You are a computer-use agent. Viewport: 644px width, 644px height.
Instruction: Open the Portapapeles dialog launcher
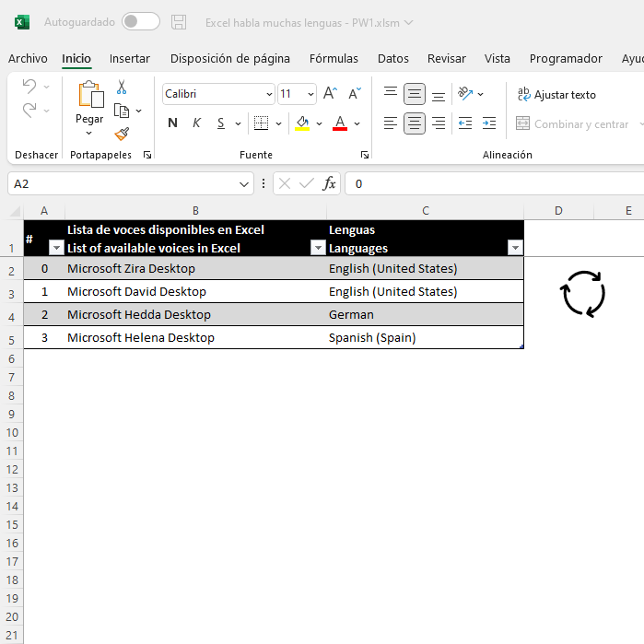pyautogui.click(x=147, y=155)
